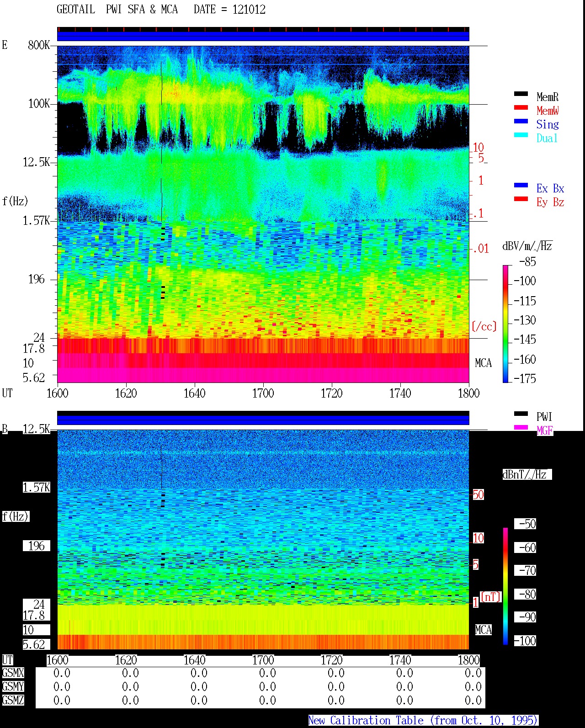
Task: Click the dBV/m/√Hz unit label
Action: 527,246
